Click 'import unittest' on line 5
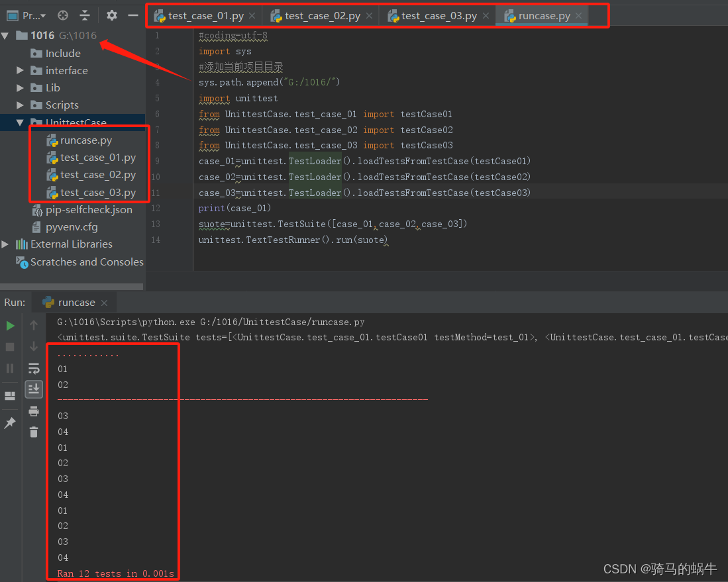Viewport: 728px width, 582px height. tap(238, 99)
